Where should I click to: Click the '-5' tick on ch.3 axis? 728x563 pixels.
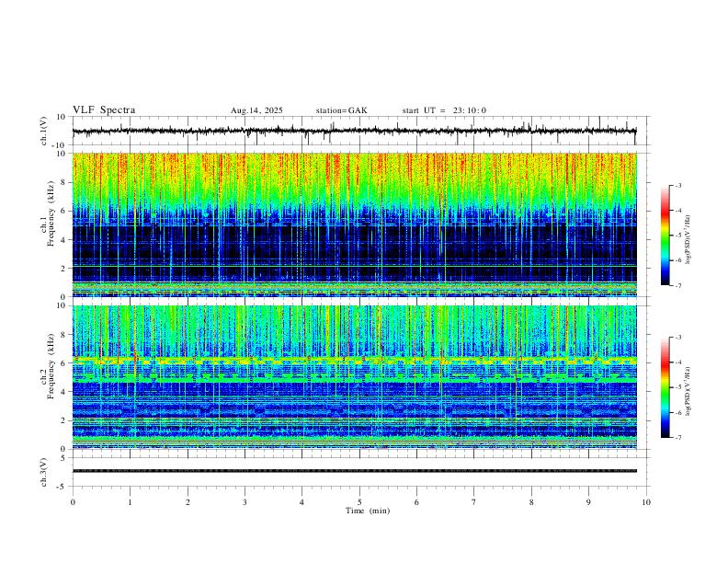pyautogui.click(x=63, y=487)
